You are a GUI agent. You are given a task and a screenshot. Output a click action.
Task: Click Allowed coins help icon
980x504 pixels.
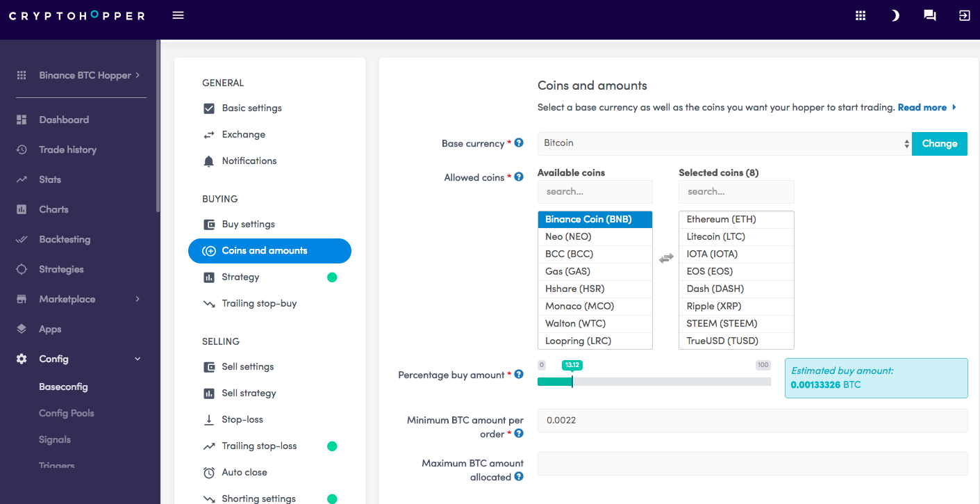click(519, 177)
